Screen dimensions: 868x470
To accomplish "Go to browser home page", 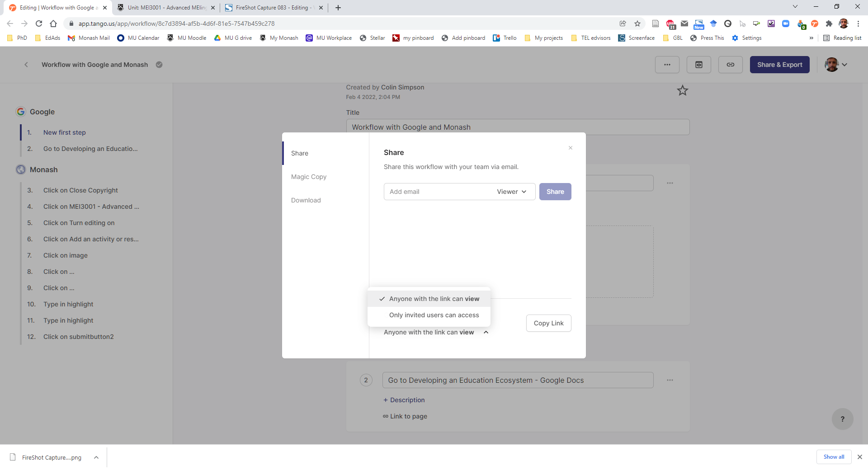I will click(x=53, y=23).
